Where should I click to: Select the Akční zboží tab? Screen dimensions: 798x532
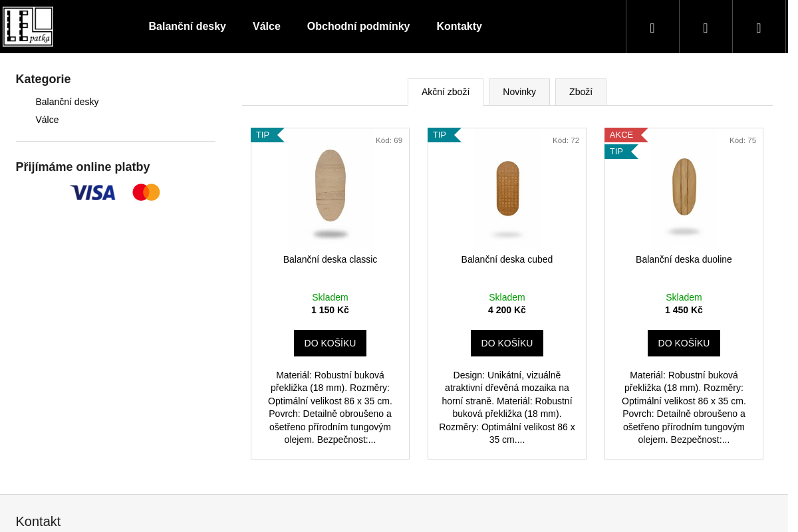(x=445, y=92)
